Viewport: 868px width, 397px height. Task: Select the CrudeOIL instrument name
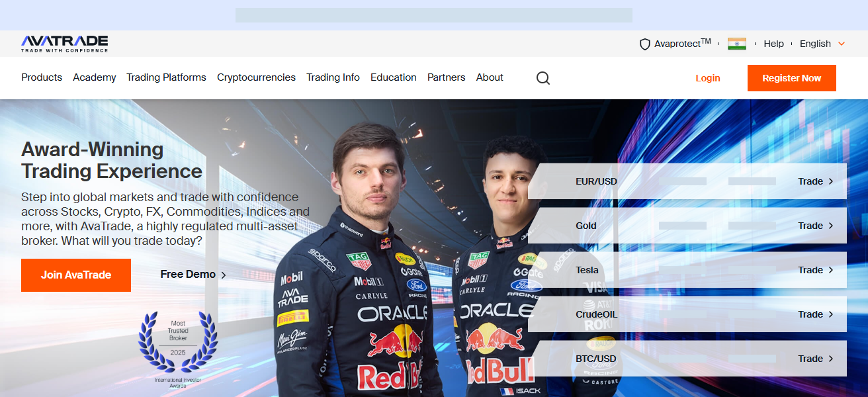click(x=597, y=314)
